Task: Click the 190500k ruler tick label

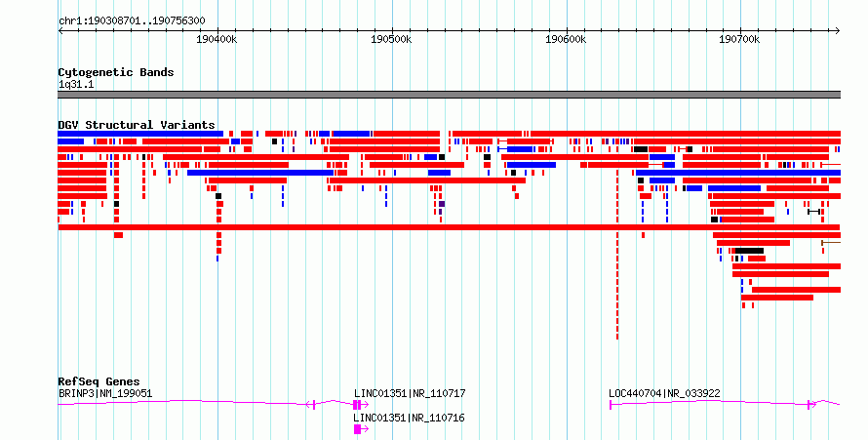Action: coord(391,40)
